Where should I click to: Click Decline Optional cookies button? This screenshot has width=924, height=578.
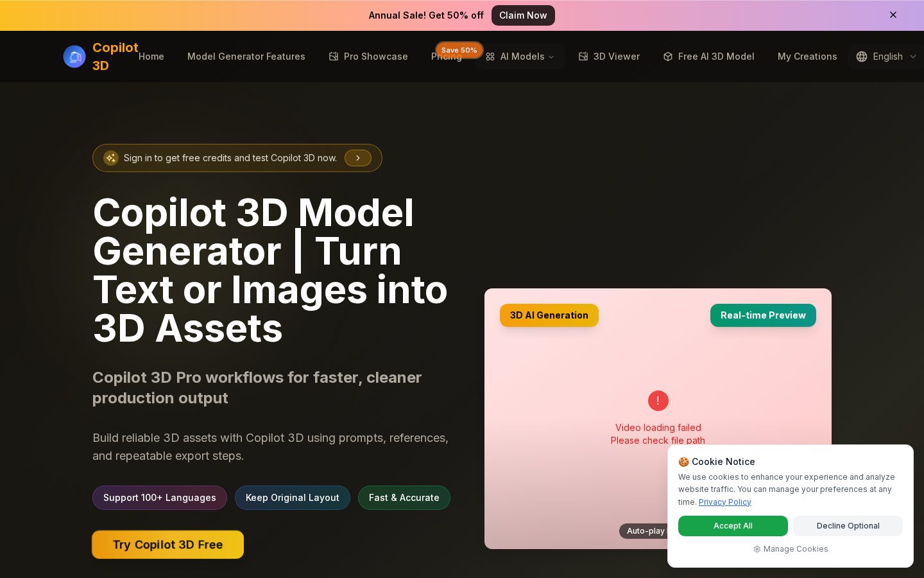point(848,526)
